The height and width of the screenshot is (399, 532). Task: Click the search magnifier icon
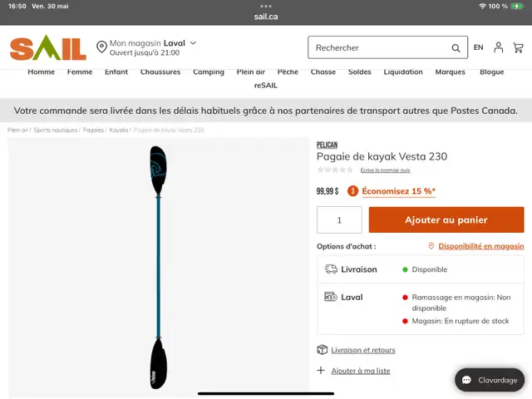coord(456,48)
